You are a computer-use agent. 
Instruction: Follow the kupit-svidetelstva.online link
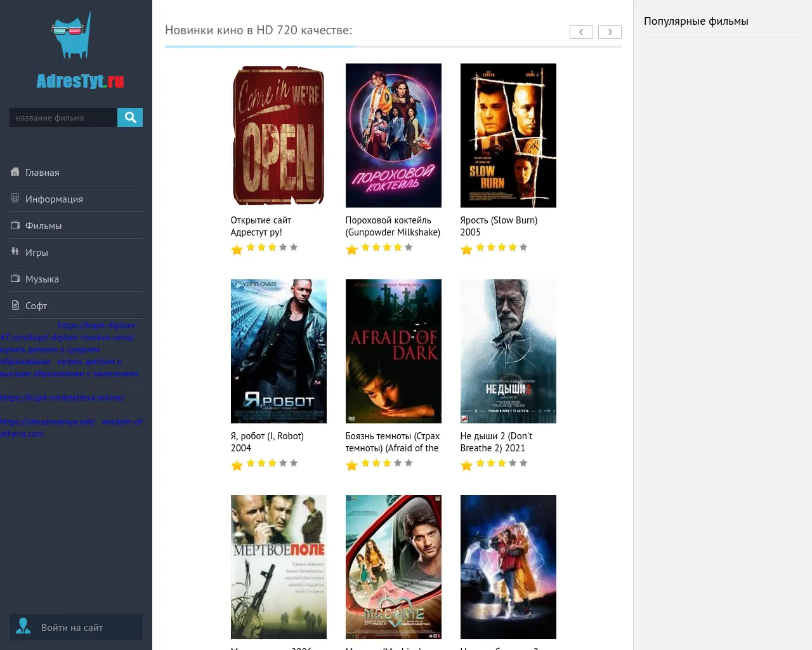click(x=62, y=397)
